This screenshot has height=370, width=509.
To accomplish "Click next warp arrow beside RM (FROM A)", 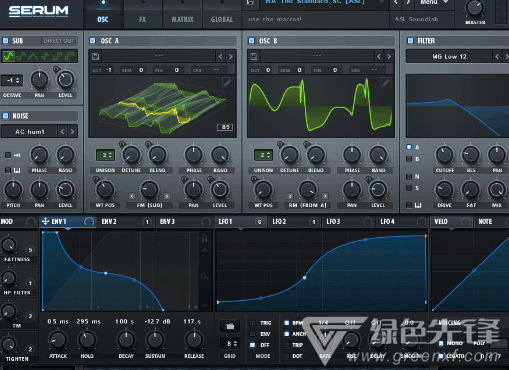I will pos(325,196).
